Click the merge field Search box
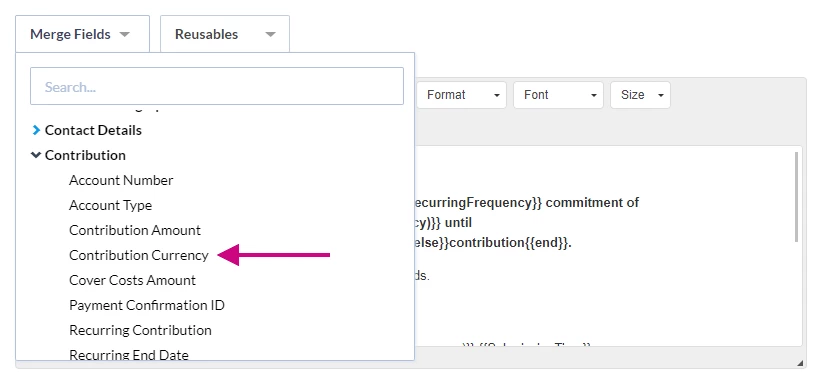The image size is (826, 389). tap(217, 86)
